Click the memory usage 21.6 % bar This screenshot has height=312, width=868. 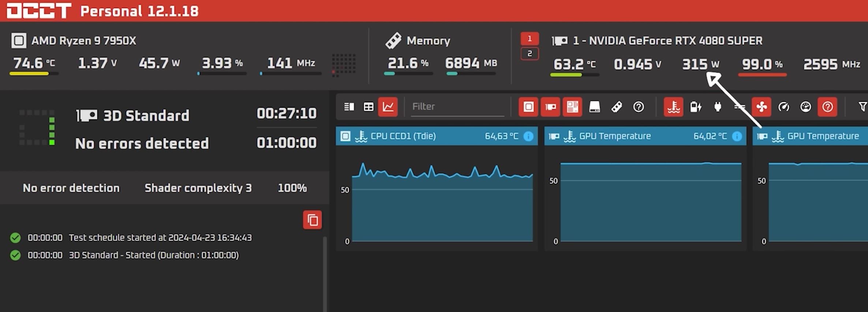pos(408,74)
